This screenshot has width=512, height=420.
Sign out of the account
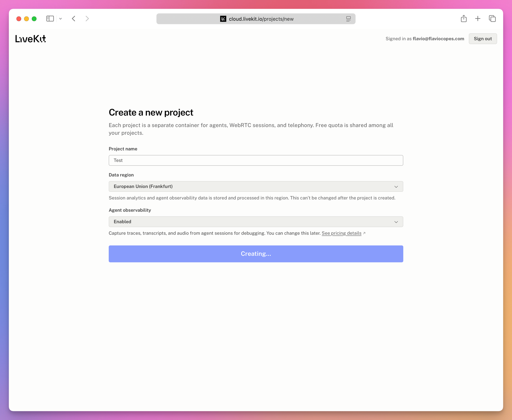483,39
